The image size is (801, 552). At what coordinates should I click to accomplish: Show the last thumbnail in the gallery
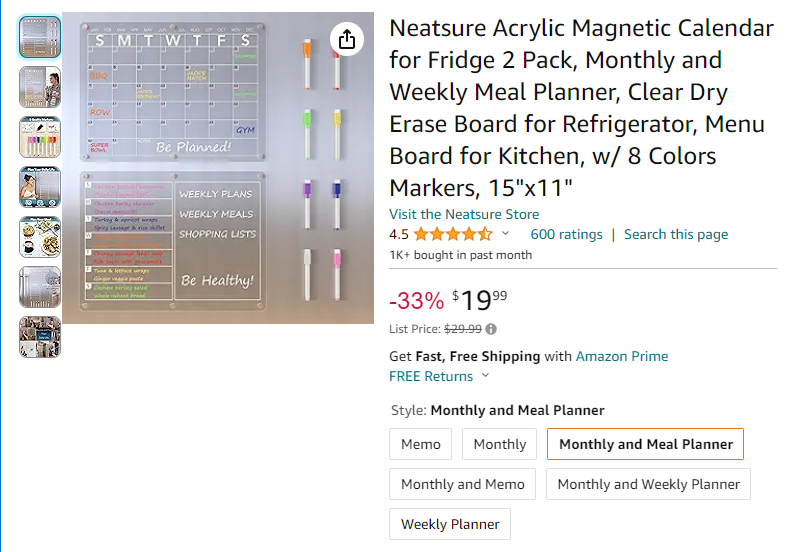[40, 337]
